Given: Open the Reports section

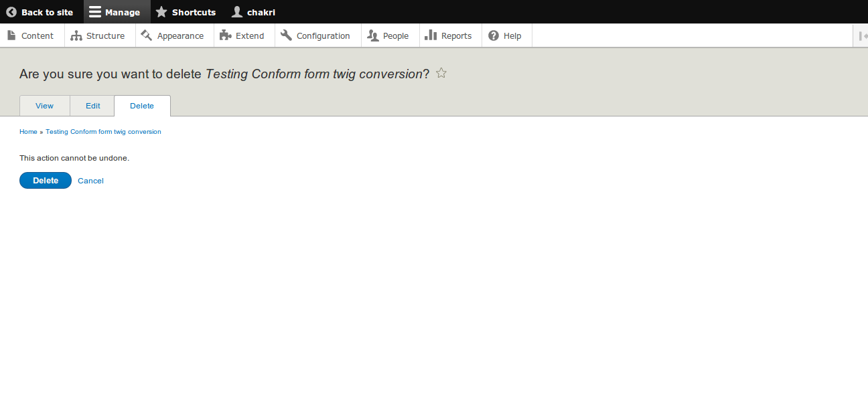Looking at the screenshot, I should [x=449, y=35].
